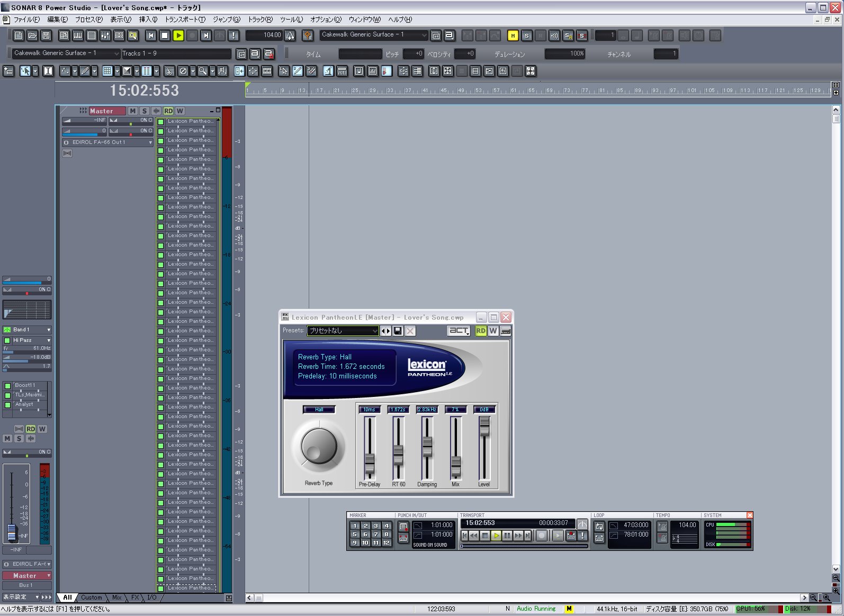
Task: Toggle the Master track Solo button
Action: [144, 111]
